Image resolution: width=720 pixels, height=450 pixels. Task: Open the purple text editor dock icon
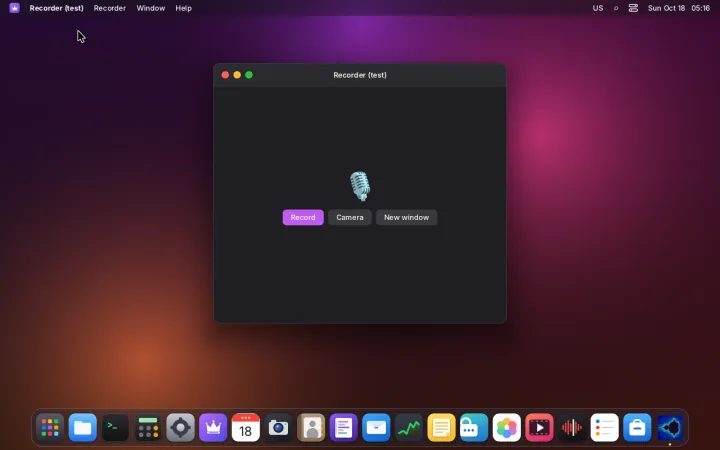coord(343,428)
